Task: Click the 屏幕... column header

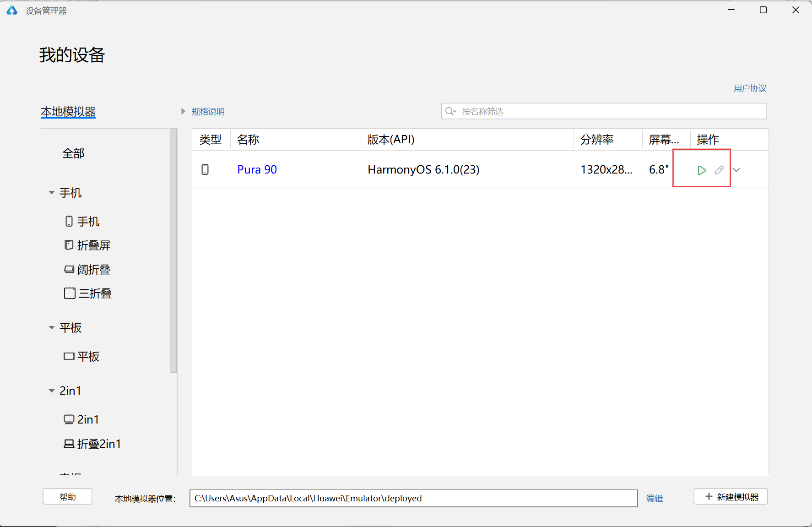Action: tap(666, 140)
